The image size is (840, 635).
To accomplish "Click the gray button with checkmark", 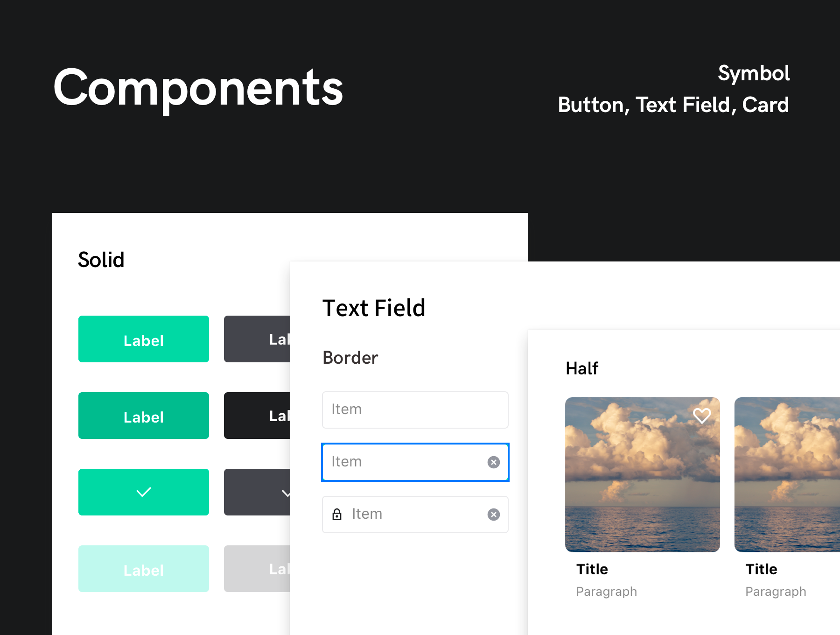I will pyautogui.click(x=258, y=492).
